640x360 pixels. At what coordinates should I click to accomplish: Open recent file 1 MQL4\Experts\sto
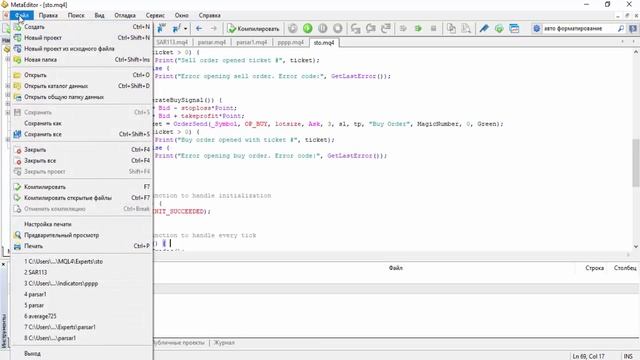point(82,262)
